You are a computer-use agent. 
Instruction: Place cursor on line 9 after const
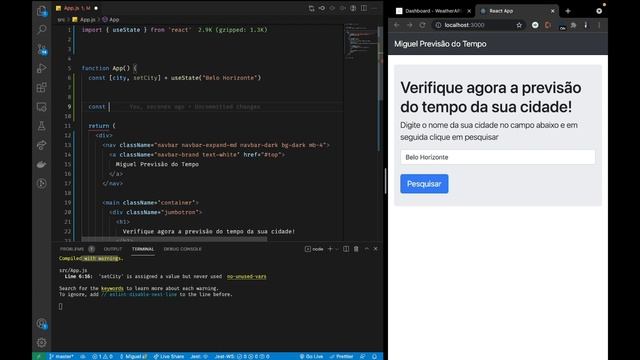[x=109, y=107]
